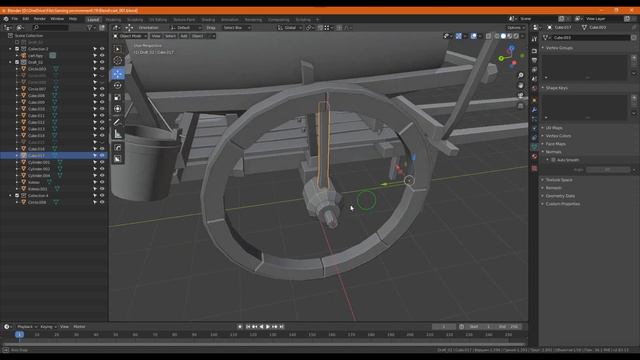
Task: Toggle visibility eye of Cylinder.001
Action: tap(102, 162)
